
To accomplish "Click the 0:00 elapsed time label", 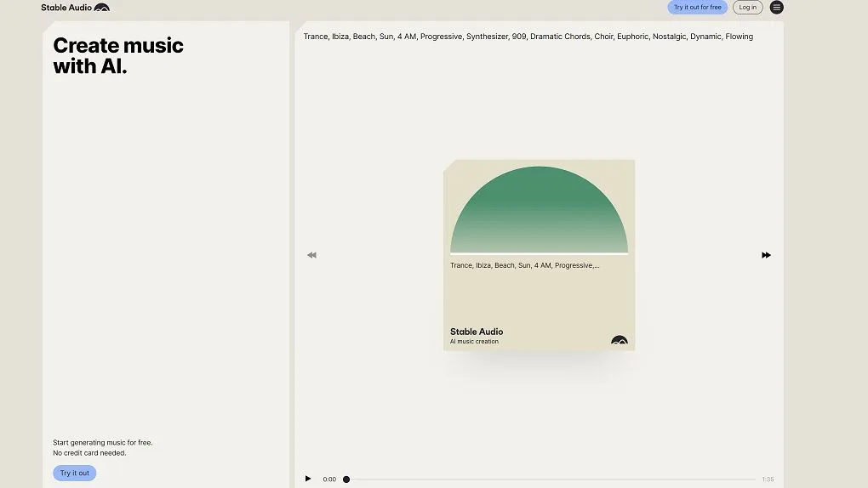I will (329, 479).
